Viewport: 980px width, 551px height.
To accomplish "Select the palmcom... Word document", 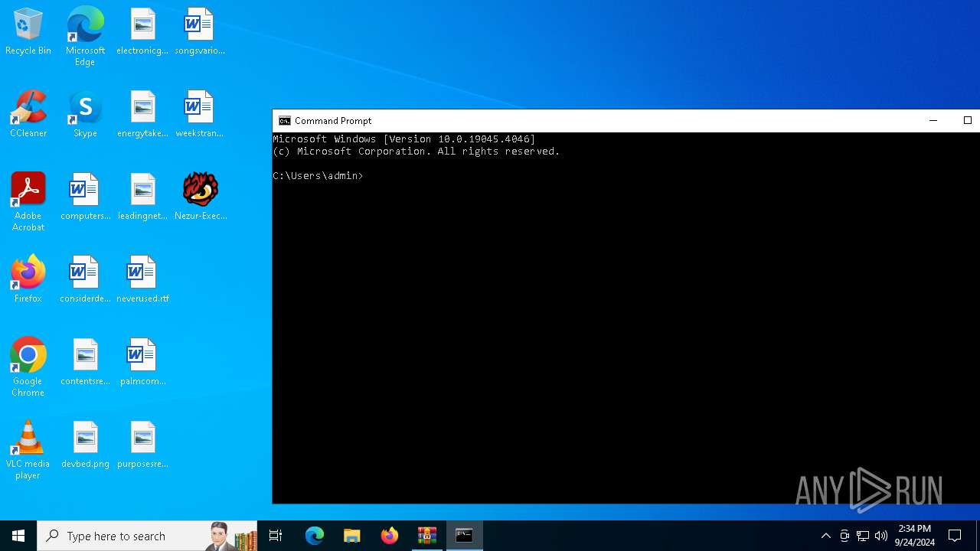I will pos(142,363).
